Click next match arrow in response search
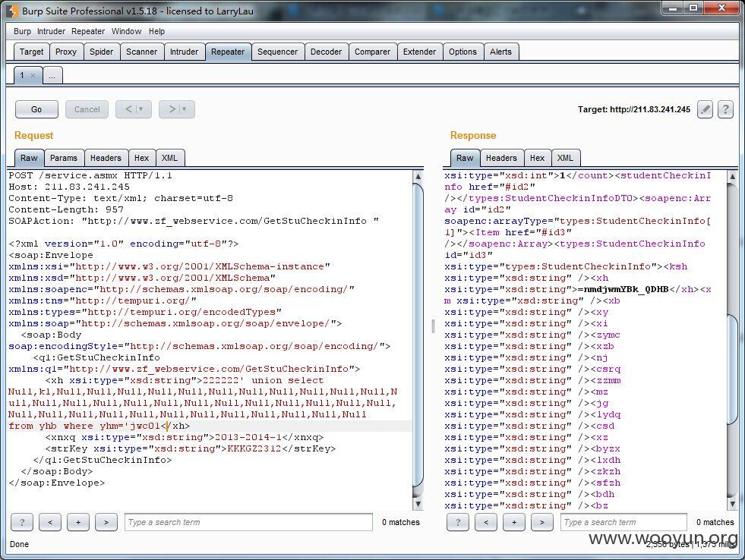The height and width of the screenshot is (560, 745). 541,522
